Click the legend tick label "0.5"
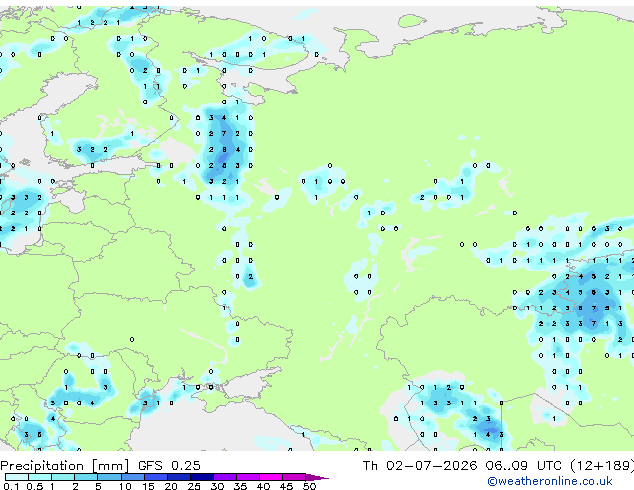634x490 pixels. coord(34,486)
